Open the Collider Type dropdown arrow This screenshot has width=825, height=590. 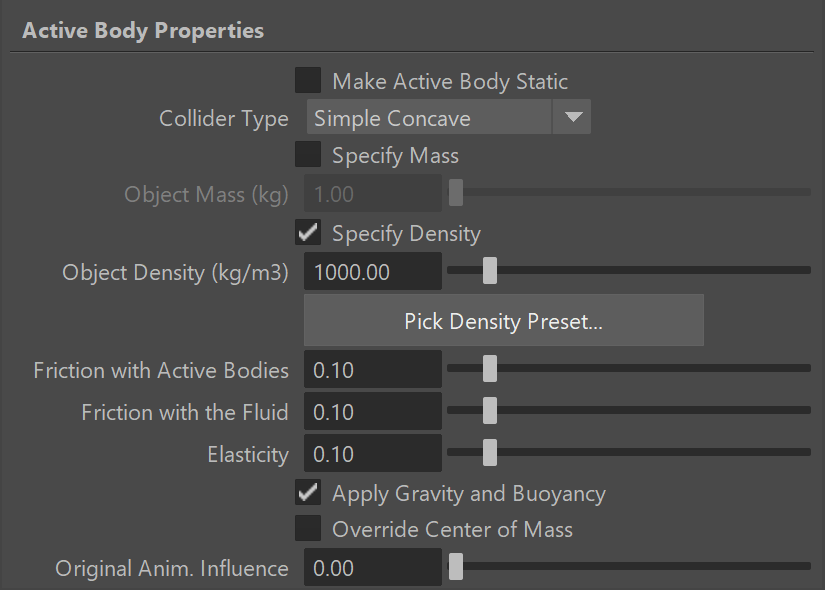[572, 117]
